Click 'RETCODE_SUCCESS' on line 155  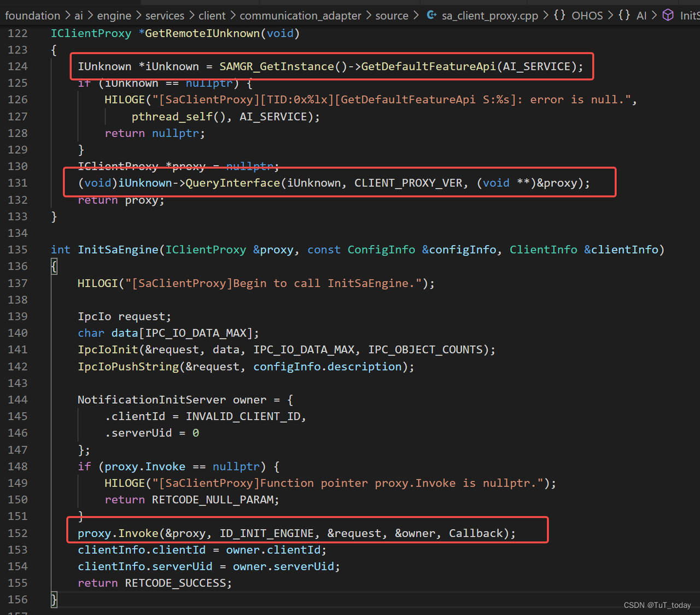175,583
